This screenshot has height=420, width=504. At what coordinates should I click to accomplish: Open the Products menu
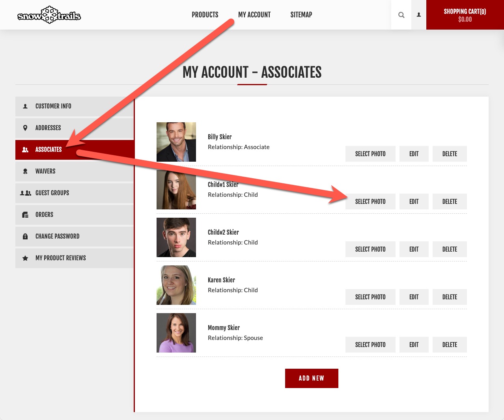point(205,15)
